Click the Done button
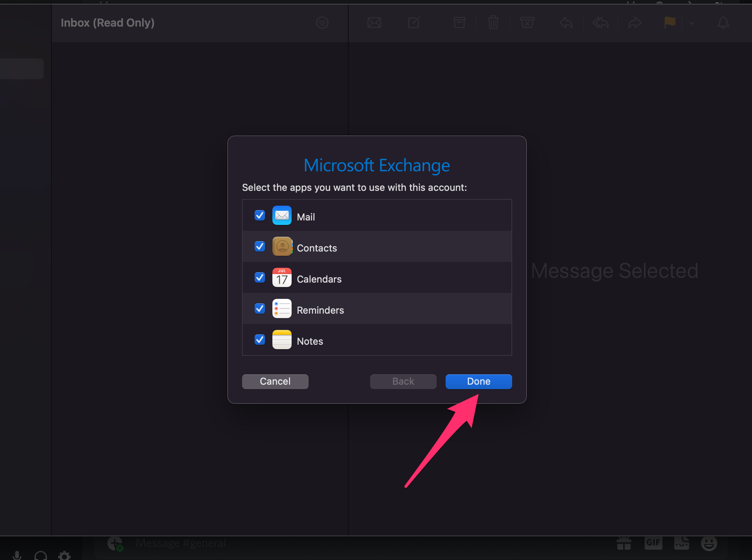The image size is (752, 560). (x=479, y=381)
